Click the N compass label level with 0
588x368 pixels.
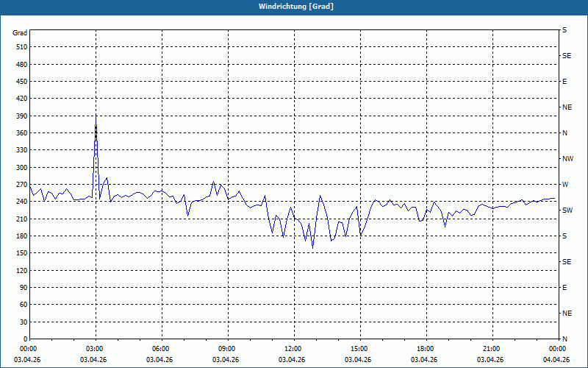(x=564, y=339)
